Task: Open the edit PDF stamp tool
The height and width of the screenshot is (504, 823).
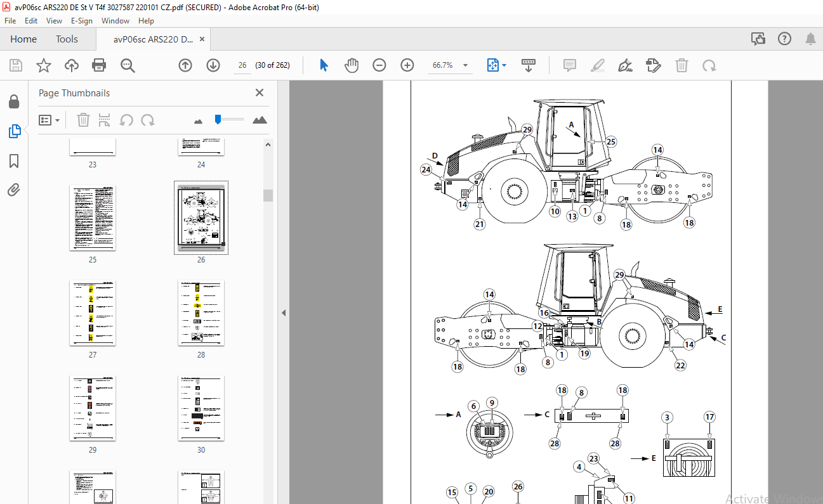Action: coord(653,65)
